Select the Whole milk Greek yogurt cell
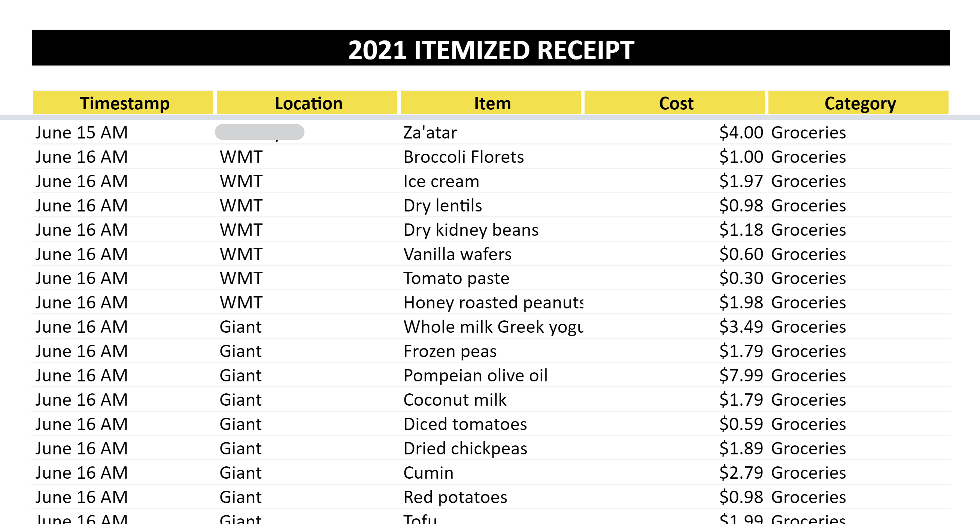Image resolution: width=980 pixels, height=524 pixels. click(x=493, y=327)
